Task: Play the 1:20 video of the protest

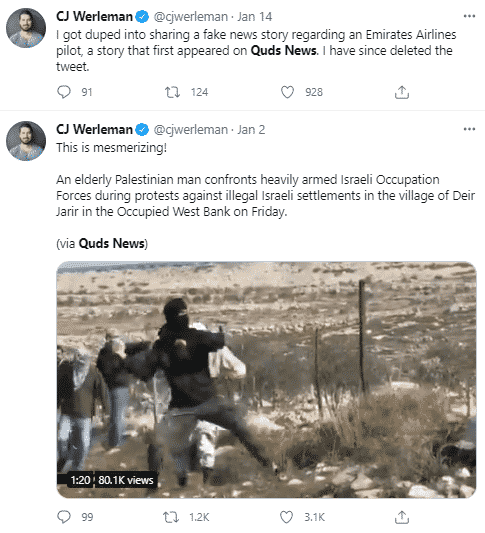Action: tap(266, 380)
